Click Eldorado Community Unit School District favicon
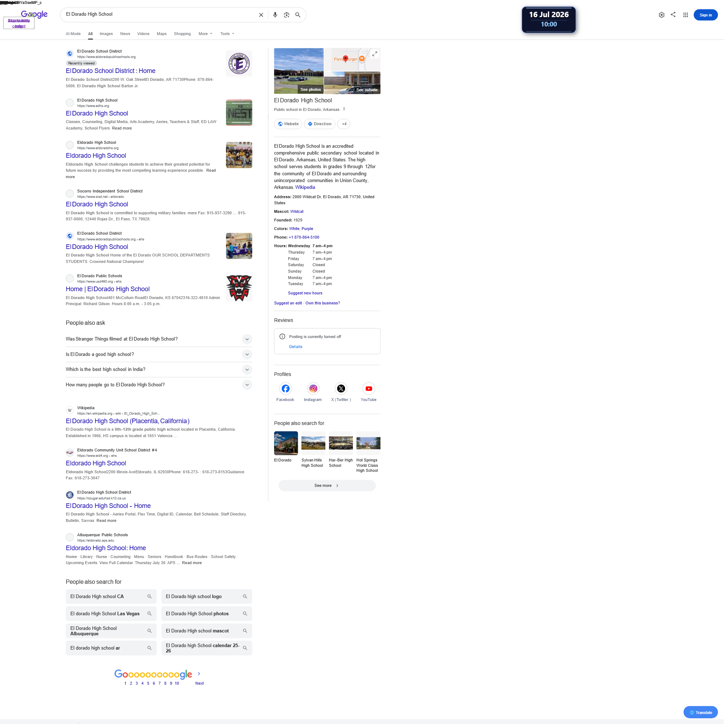Image resolution: width=728 pixels, height=724 pixels. pos(70,455)
